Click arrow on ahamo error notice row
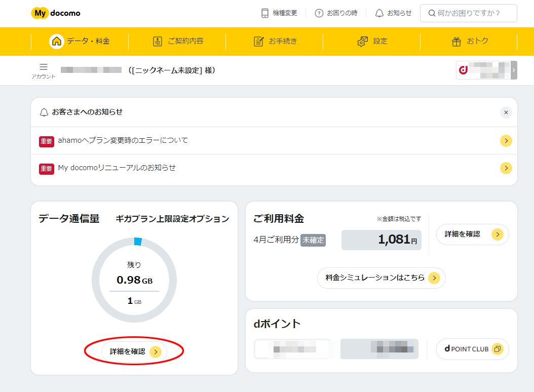534x392 pixels. (506, 141)
